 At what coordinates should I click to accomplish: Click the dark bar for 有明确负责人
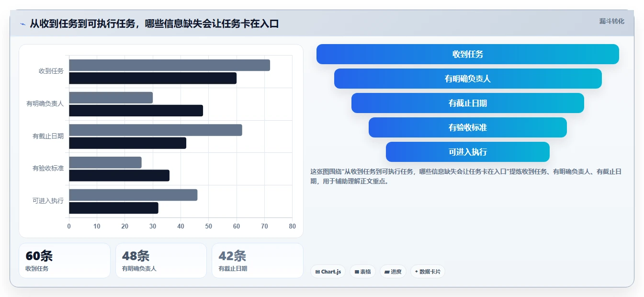pyautogui.click(x=136, y=111)
